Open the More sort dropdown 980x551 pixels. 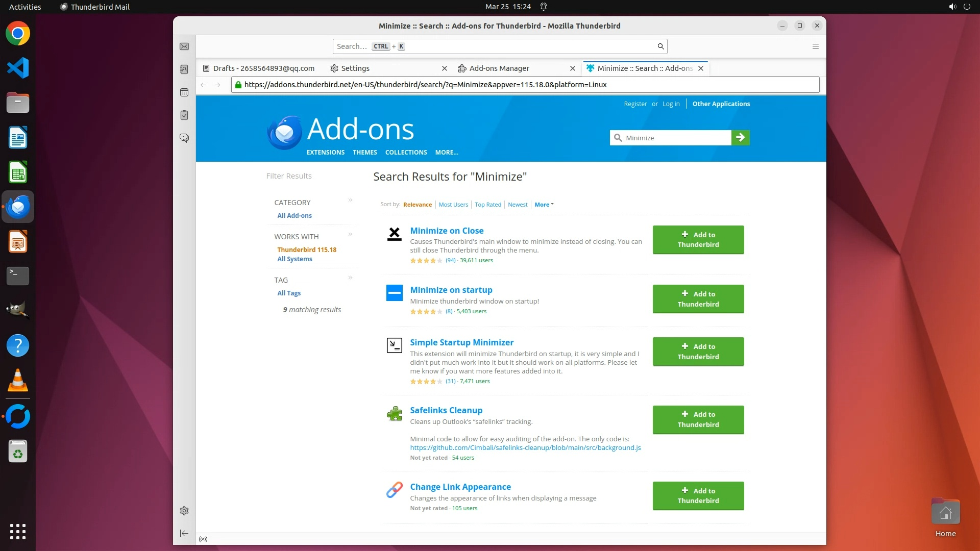point(544,205)
